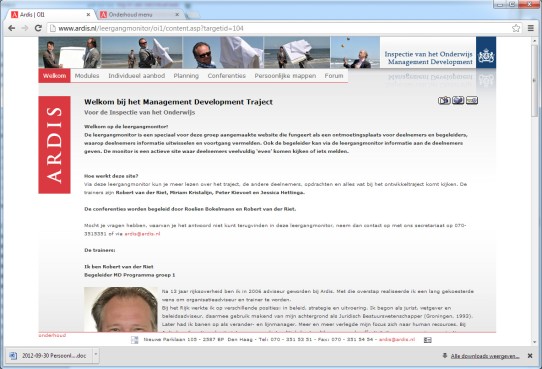Image resolution: width=542 pixels, height=369 pixels.
Task: Click the vertical scrollbar thumb
Action: tap(535, 80)
